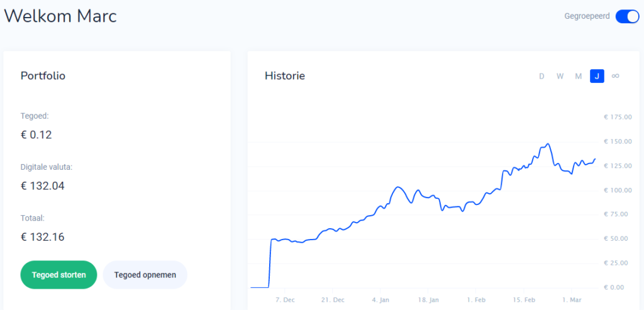The image size is (644, 310).
Task: Click the Gegroepeerd label text
Action: (x=587, y=16)
